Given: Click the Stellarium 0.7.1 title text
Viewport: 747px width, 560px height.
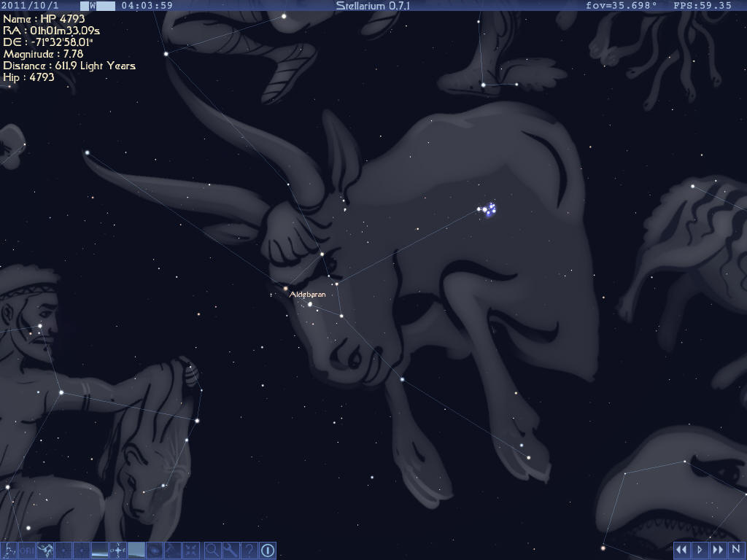Looking at the screenshot, I should (373, 6).
